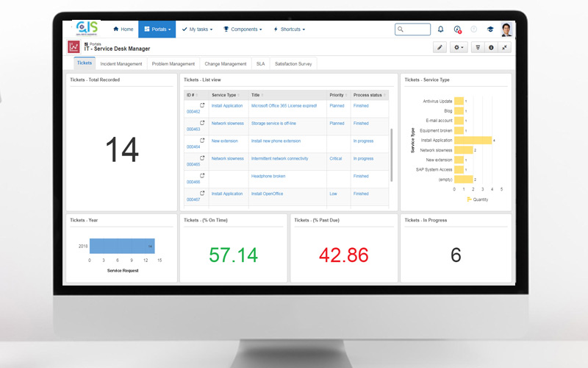The image size is (588, 368).
Task: Open the My tasks dropdown
Action: pos(197,29)
